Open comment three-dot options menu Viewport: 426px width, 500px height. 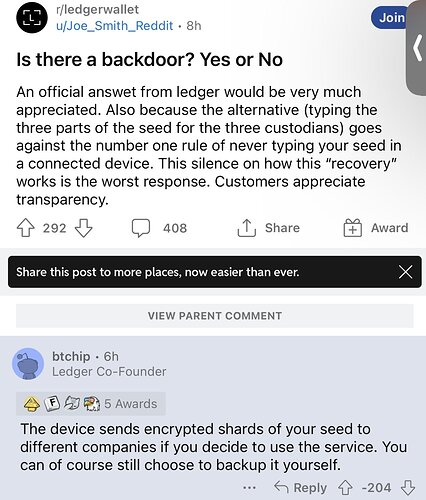(249, 488)
